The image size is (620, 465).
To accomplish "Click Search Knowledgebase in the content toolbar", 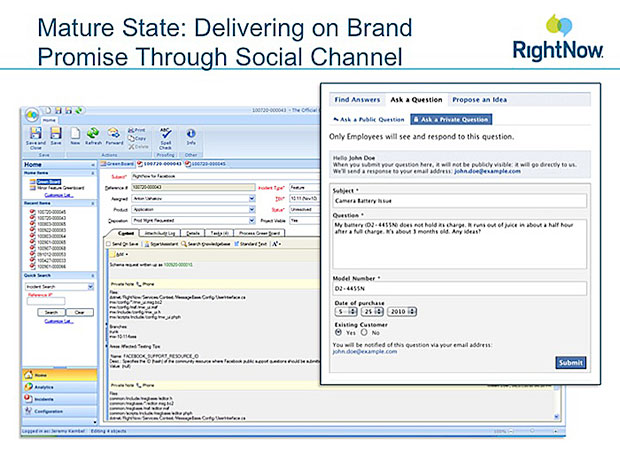I will (206, 244).
